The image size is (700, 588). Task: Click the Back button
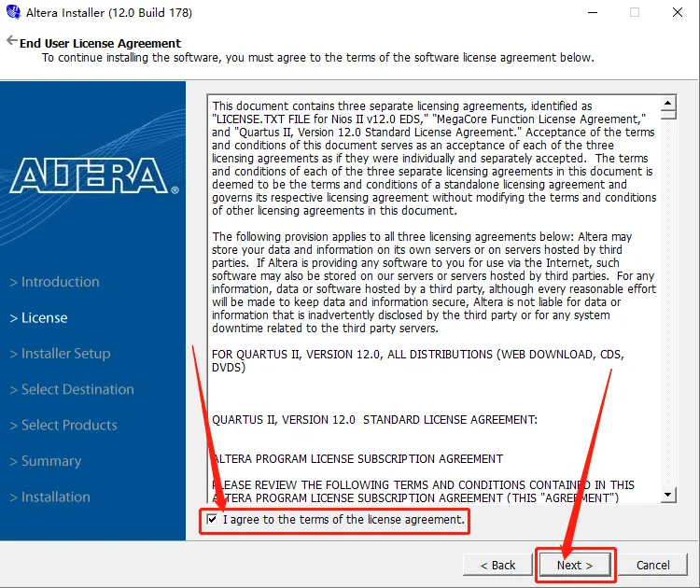pyautogui.click(x=497, y=566)
